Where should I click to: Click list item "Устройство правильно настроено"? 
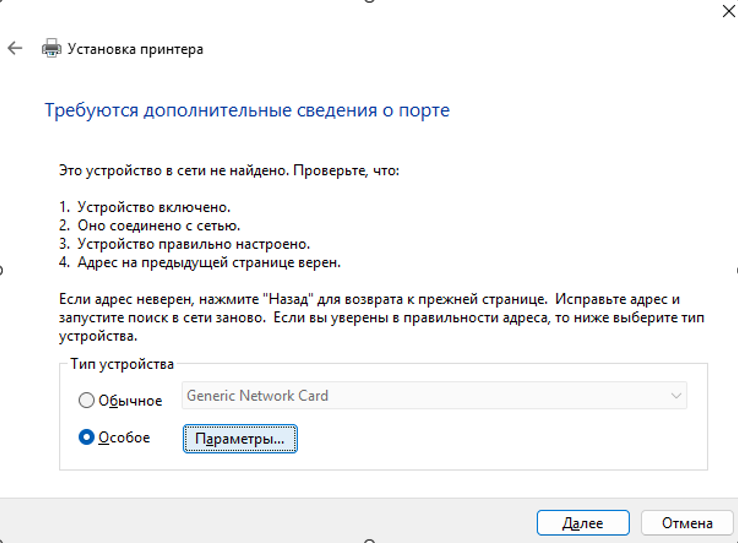click(193, 244)
